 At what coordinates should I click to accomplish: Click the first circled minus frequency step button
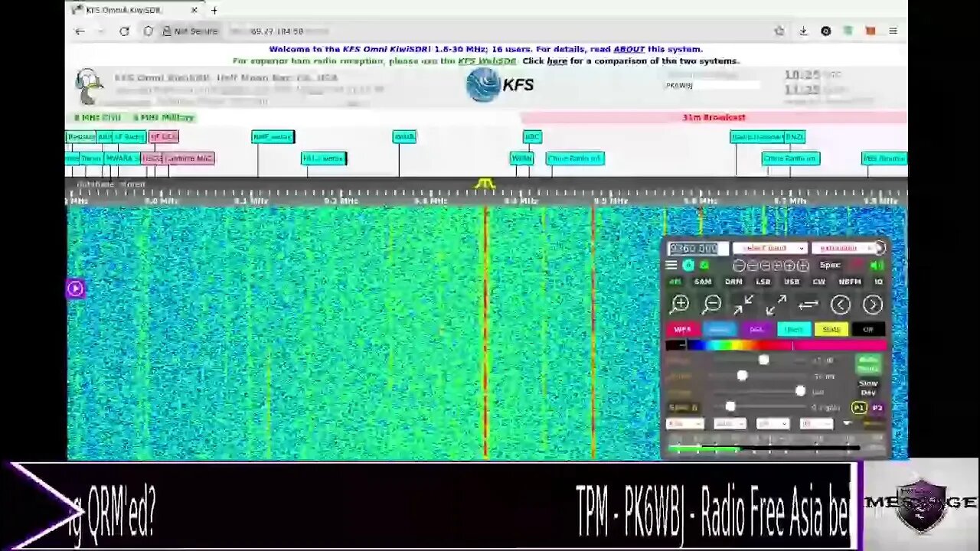[x=739, y=266]
